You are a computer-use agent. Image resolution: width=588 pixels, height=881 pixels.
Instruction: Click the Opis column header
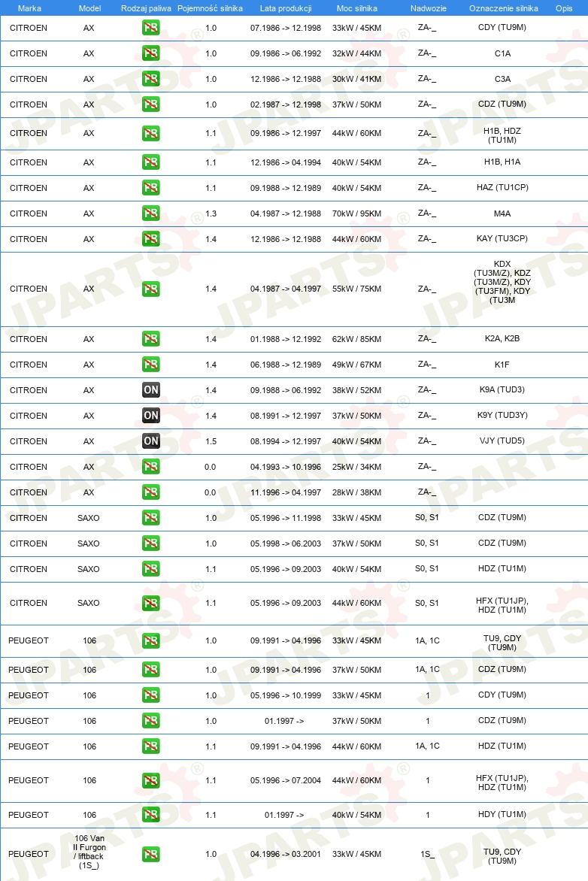564,8
